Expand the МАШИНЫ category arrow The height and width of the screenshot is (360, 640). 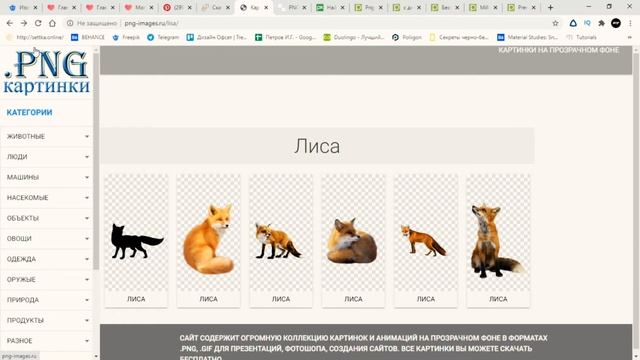coord(87,177)
